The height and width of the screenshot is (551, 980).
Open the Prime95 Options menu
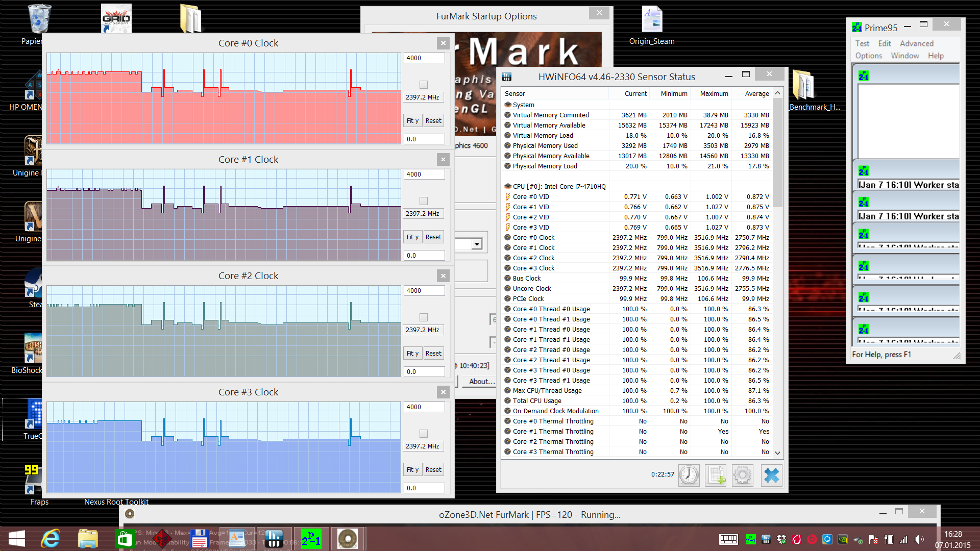click(868, 56)
